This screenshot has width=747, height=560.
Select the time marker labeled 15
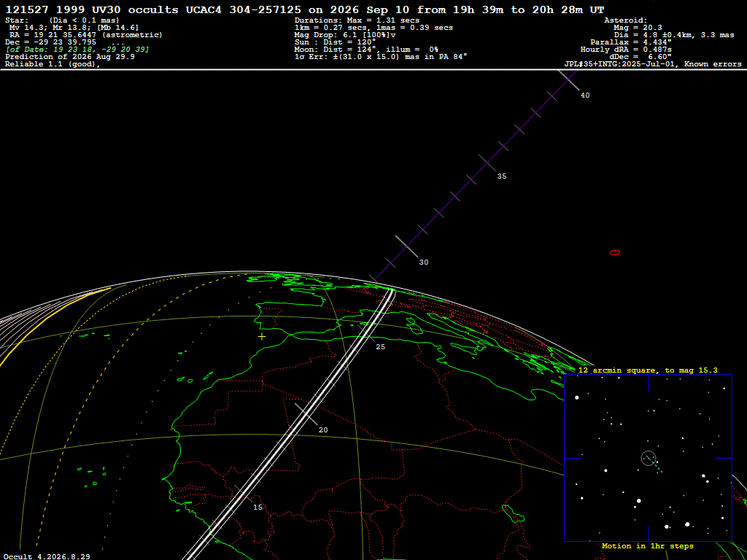[x=258, y=507]
